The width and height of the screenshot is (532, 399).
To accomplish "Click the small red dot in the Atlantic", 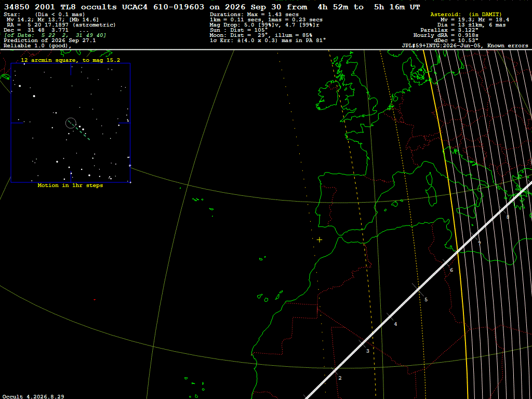I will click(95, 300).
